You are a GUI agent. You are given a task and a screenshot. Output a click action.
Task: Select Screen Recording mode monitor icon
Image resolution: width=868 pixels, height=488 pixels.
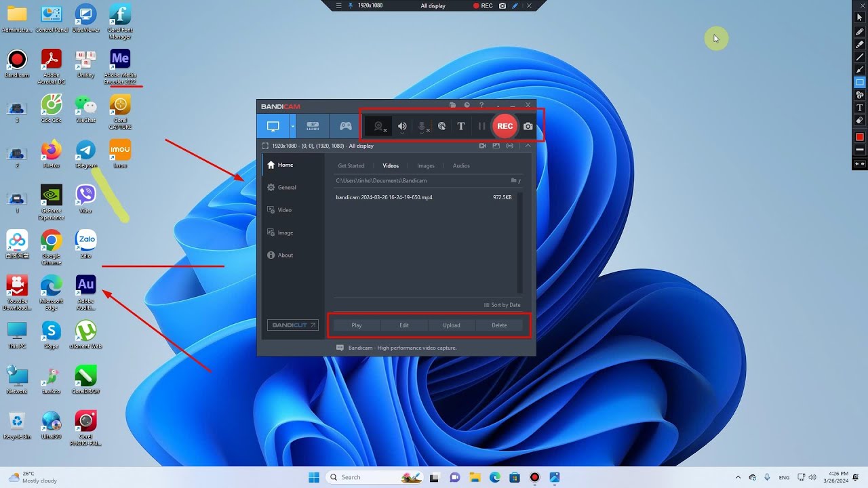click(x=273, y=126)
